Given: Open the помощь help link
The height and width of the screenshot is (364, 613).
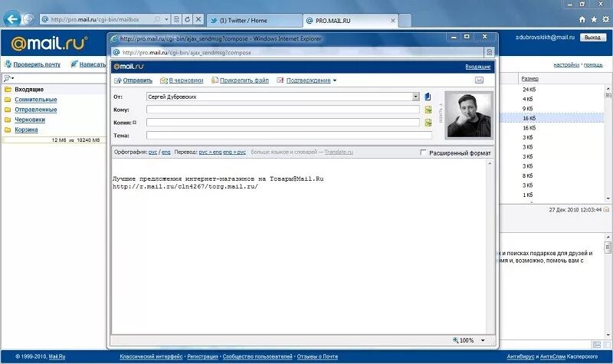Looking at the screenshot, I should [593, 65].
